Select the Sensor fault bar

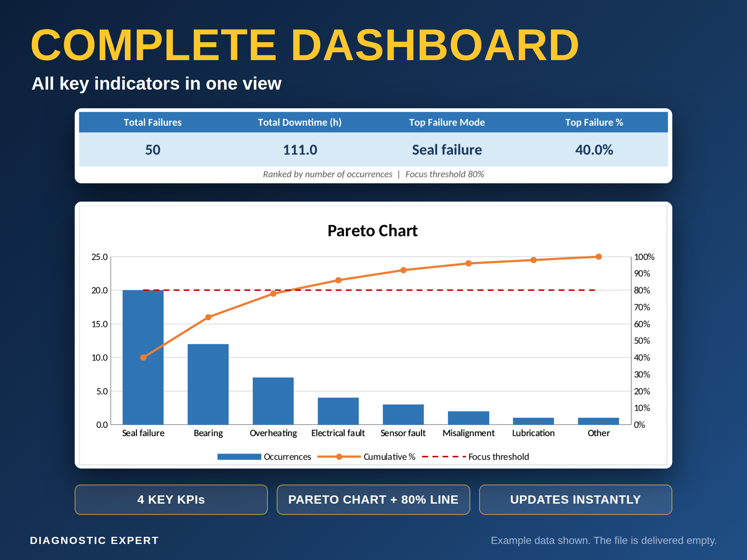click(403, 414)
